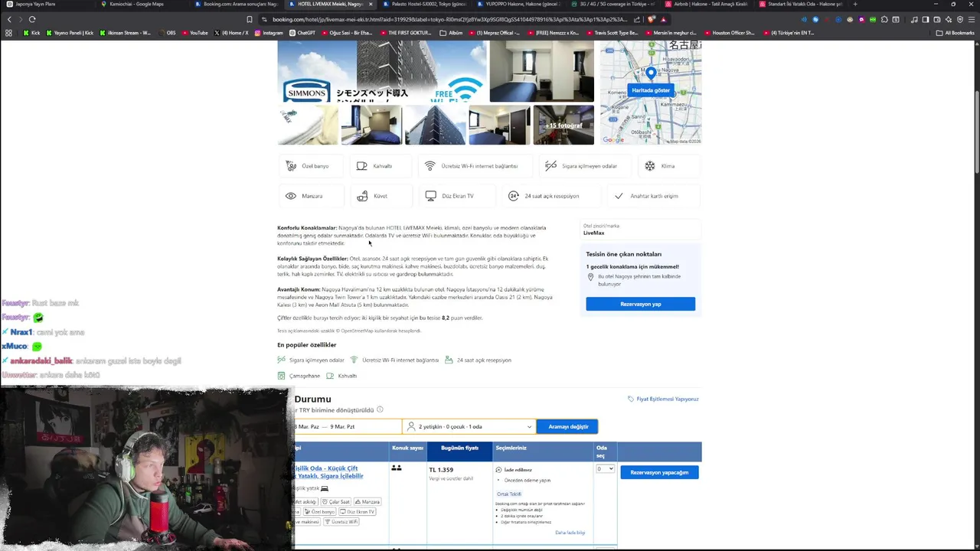Open the bedroom photo next to the map
980x551 pixels.
click(541, 71)
